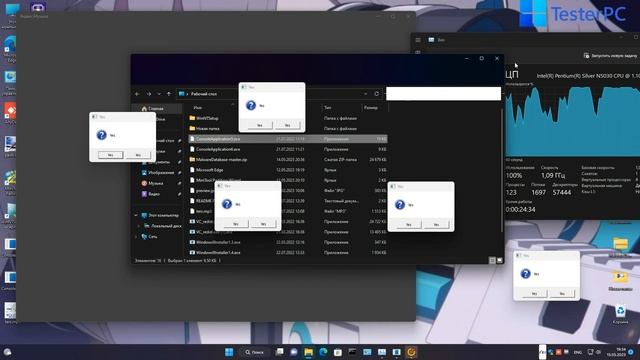Open Task Manager hamburger menu
The width and height of the screenshot is (640, 360).
[x=418, y=40]
